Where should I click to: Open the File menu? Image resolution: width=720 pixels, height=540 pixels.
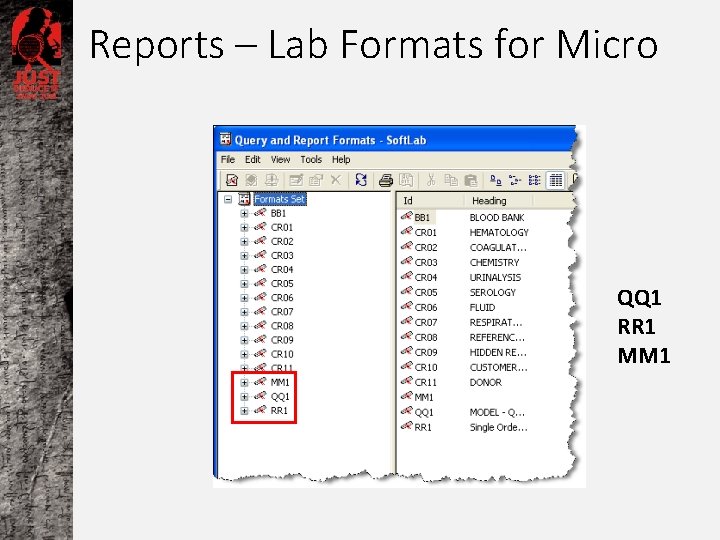228,159
